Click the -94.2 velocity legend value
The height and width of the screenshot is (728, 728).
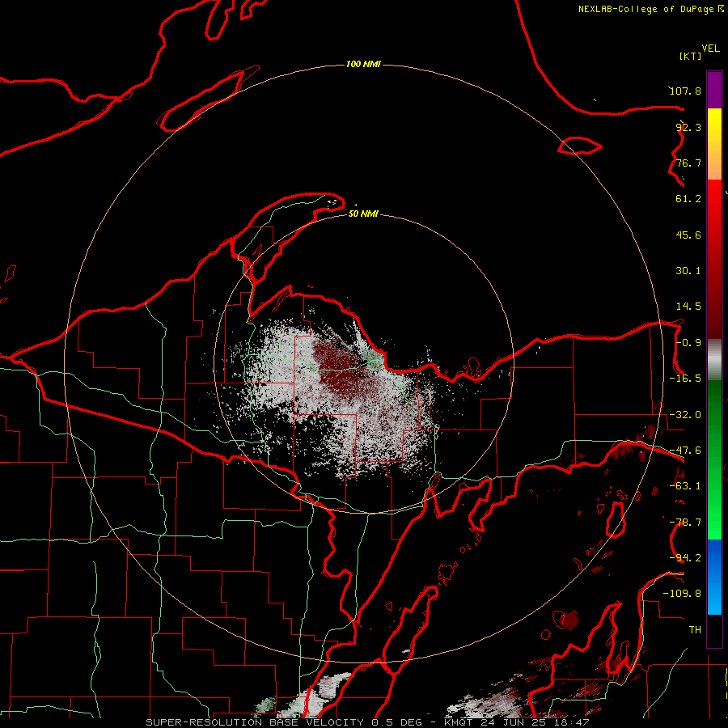coord(685,558)
